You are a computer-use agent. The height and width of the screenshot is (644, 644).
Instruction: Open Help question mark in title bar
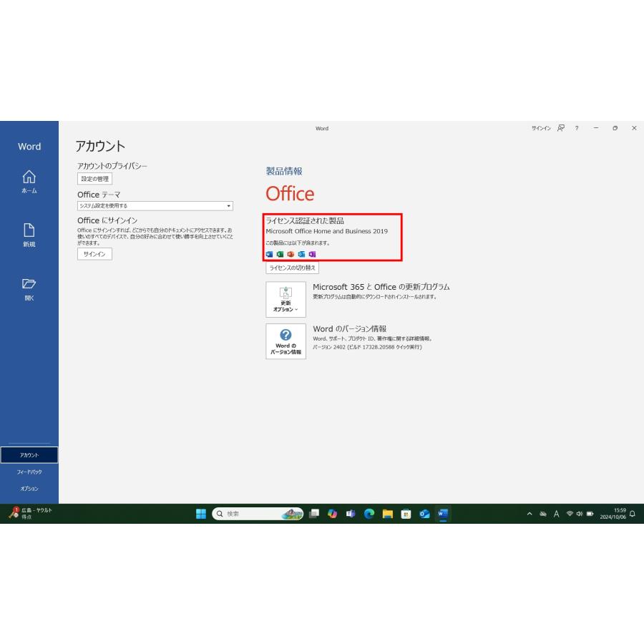tap(577, 128)
